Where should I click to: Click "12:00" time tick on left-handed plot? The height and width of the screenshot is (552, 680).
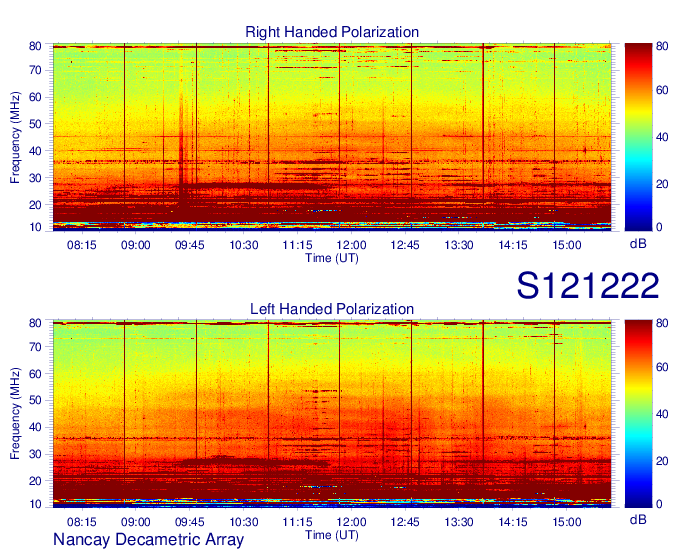click(x=351, y=522)
